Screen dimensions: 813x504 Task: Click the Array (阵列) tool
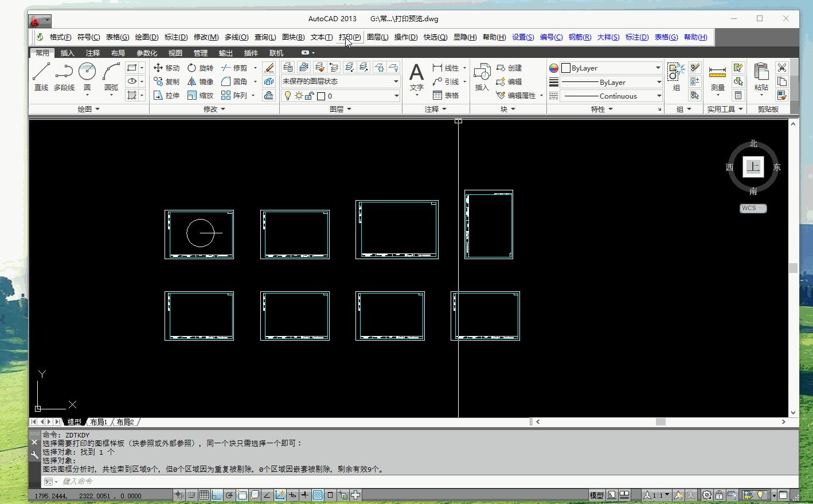click(234, 95)
